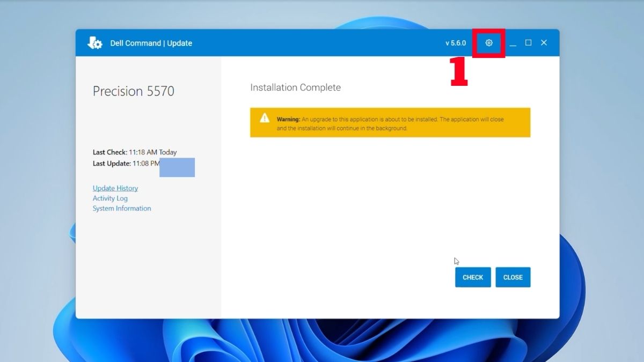Click the Last Update time text

127,164
